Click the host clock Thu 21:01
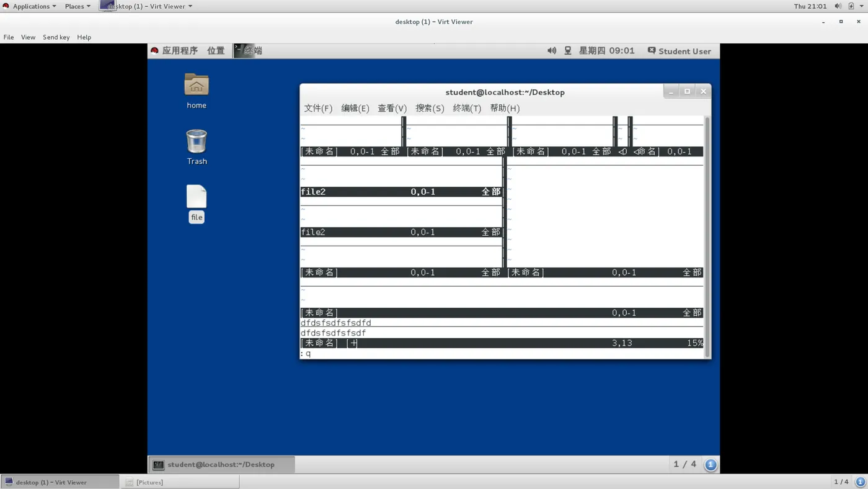868x489 pixels. (x=810, y=6)
